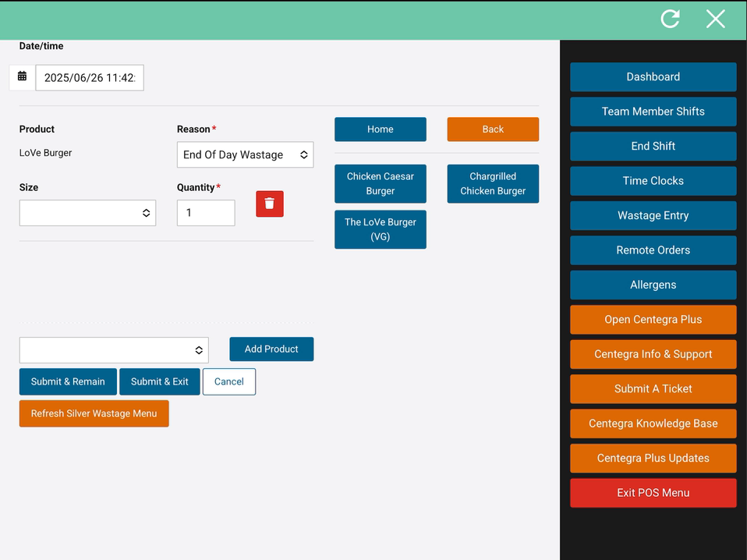
Task: Open Team Member Shifts menu item
Action: 653,112
